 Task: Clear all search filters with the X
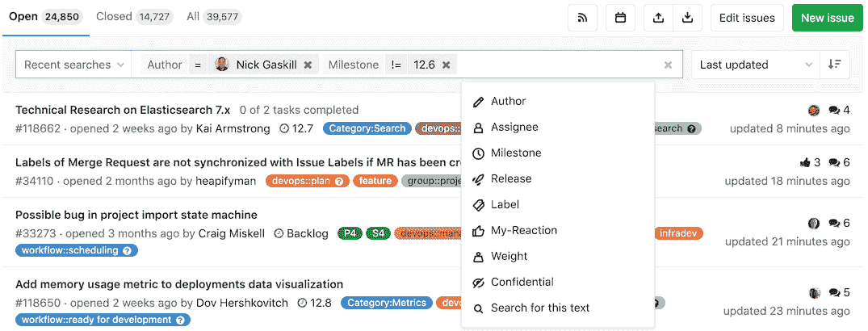tap(668, 65)
